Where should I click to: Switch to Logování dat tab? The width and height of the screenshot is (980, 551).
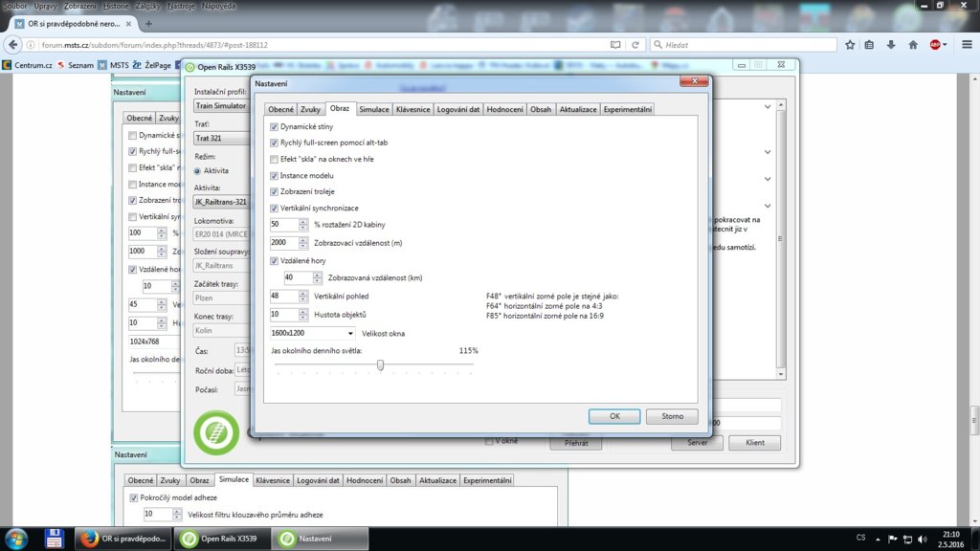click(x=458, y=109)
